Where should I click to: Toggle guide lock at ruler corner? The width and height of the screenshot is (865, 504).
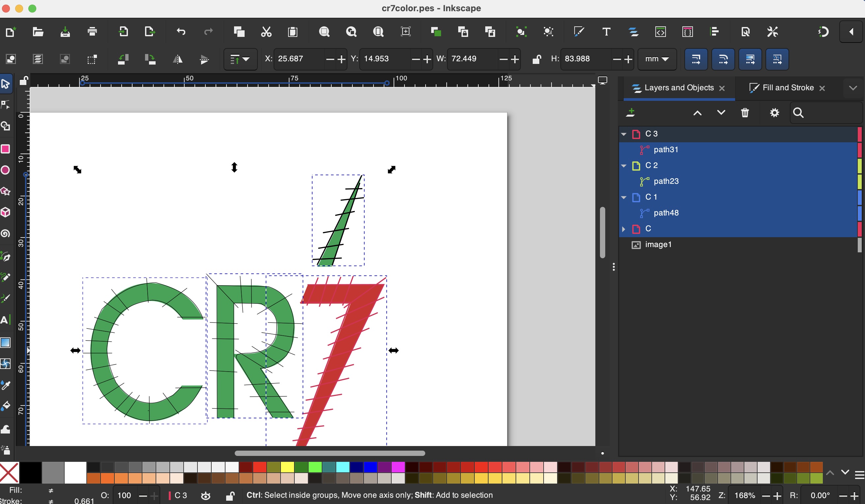point(23,81)
